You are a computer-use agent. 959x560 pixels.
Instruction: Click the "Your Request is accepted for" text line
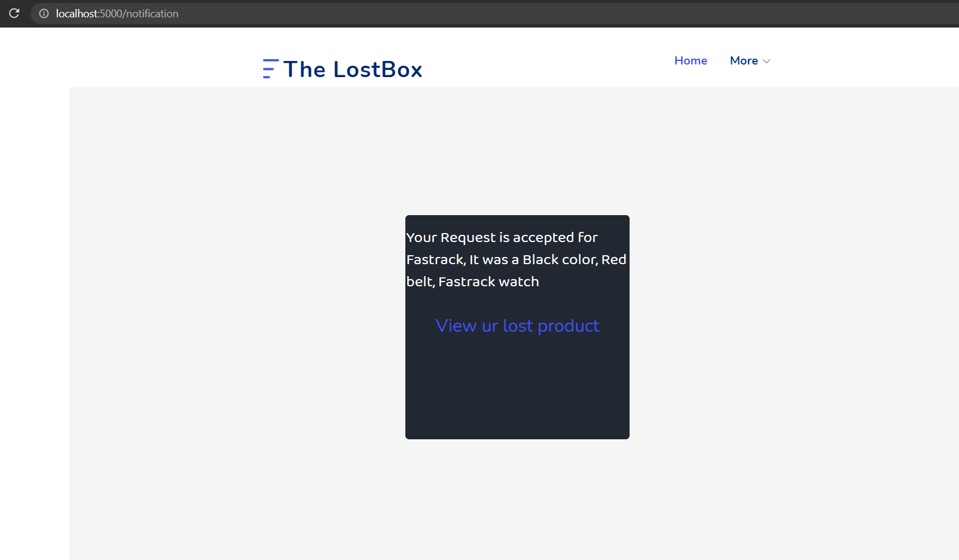pos(502,237)
